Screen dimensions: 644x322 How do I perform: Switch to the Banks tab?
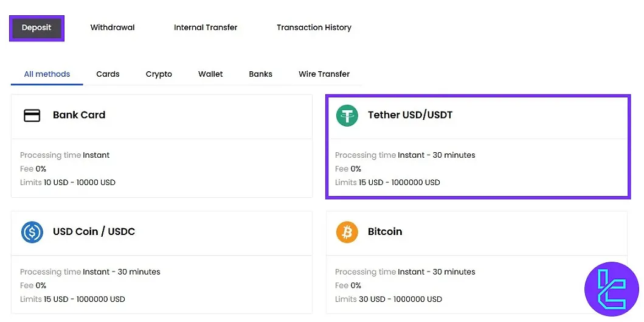(260, 74)
